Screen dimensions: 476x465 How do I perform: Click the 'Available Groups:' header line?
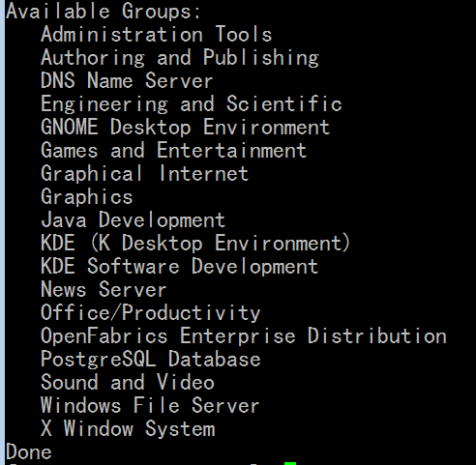[x=104, y=11]
